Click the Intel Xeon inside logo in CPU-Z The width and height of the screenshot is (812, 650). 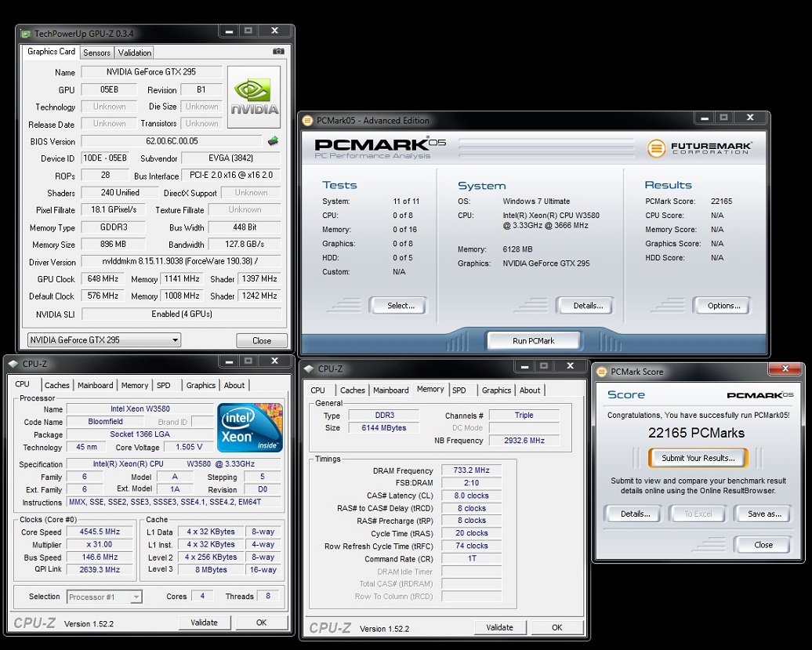point(250,427)
